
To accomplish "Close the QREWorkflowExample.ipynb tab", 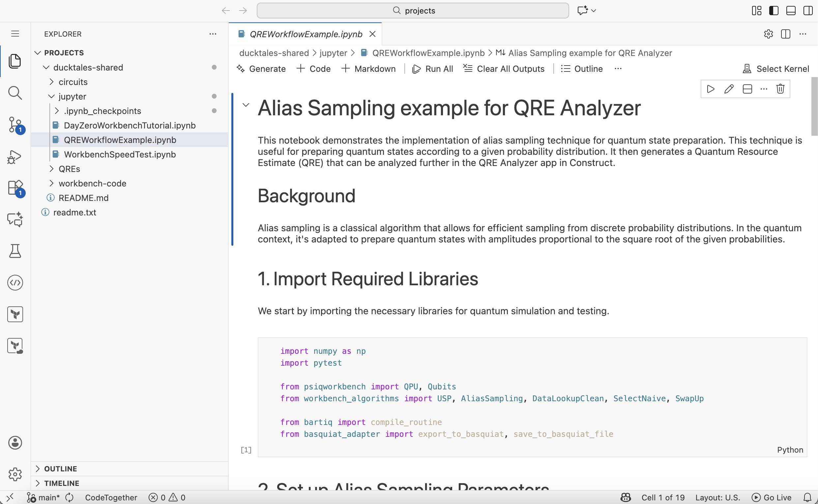I will [x=372, y=34].
